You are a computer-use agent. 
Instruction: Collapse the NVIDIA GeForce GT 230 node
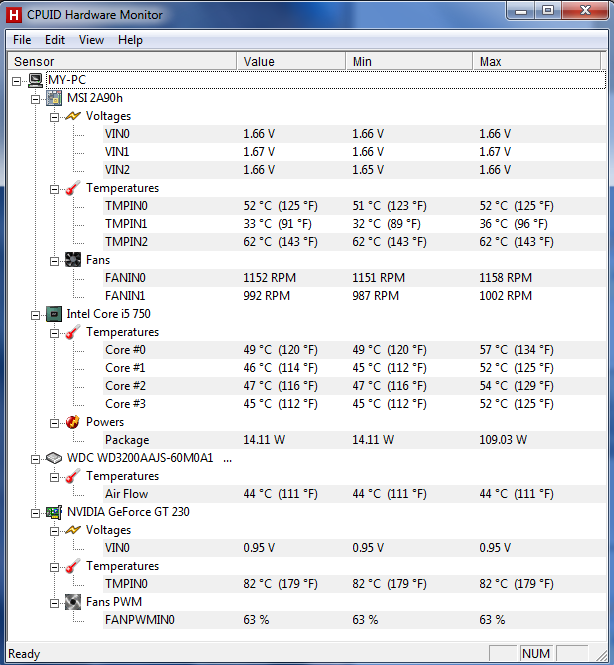coord(36,513)
